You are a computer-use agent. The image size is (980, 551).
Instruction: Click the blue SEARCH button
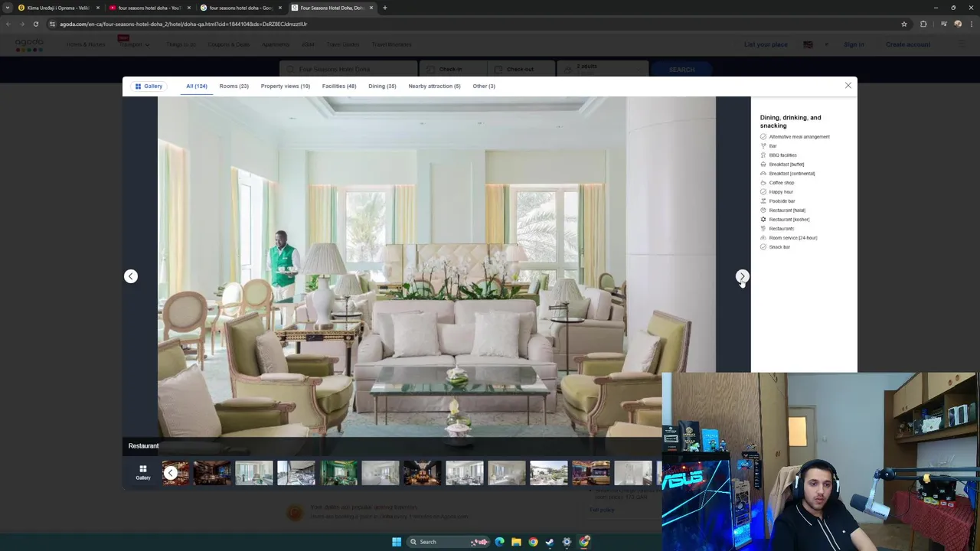click(x=681, y=69)
